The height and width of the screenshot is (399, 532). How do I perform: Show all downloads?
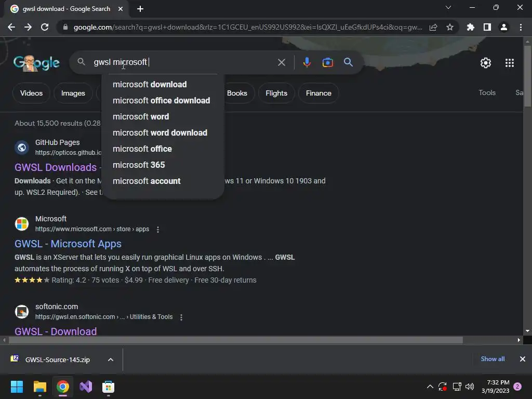493,359
